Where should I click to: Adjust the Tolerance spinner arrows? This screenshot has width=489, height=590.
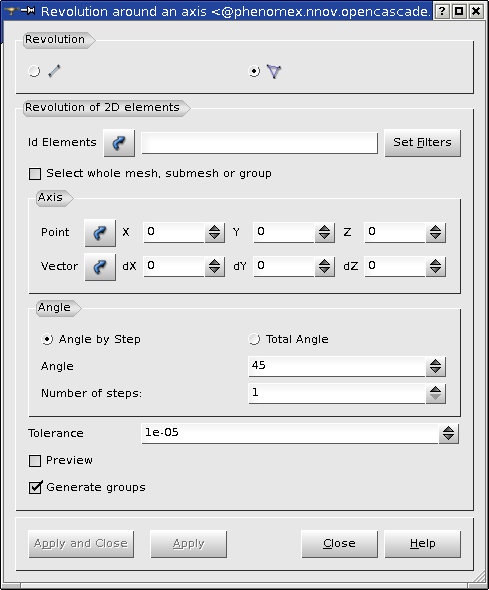pos(448,433)
